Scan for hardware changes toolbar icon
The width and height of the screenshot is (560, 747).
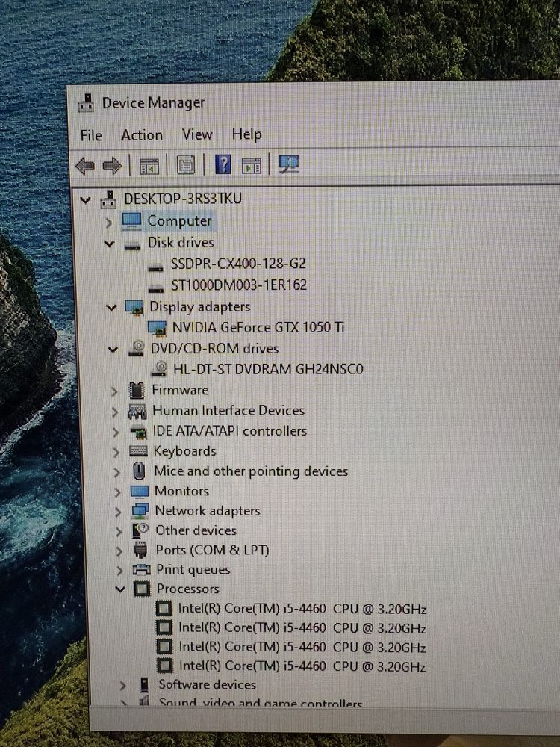pyautogui.click(x=288, y=164)
